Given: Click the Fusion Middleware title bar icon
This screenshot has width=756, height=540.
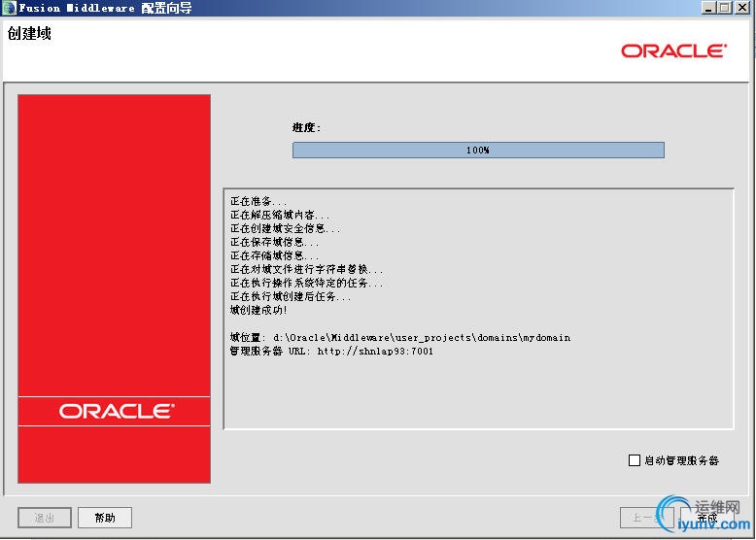Looking at the screenshot, I should (9, 8).
